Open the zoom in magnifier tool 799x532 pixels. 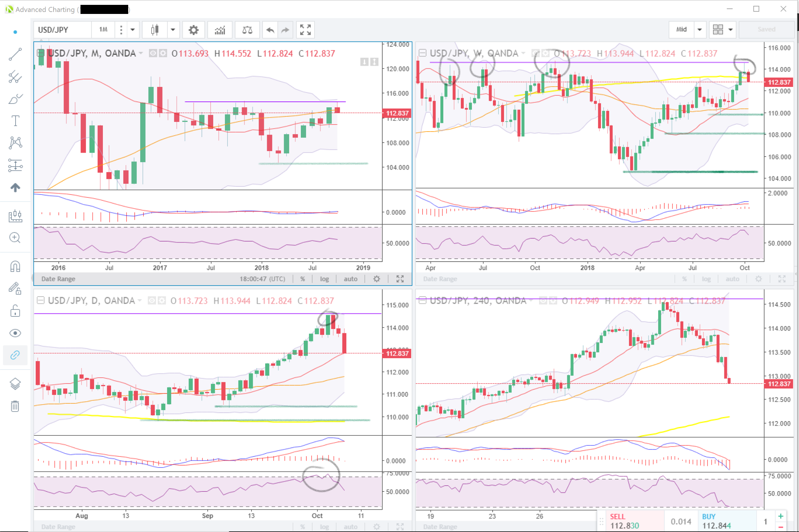click(x=15, y=238)
